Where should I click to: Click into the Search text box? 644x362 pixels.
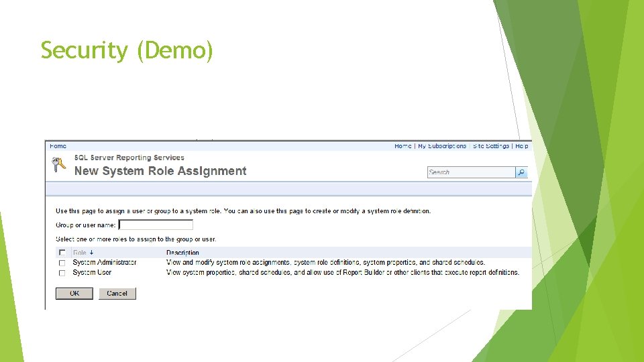[x=471, y=172]
